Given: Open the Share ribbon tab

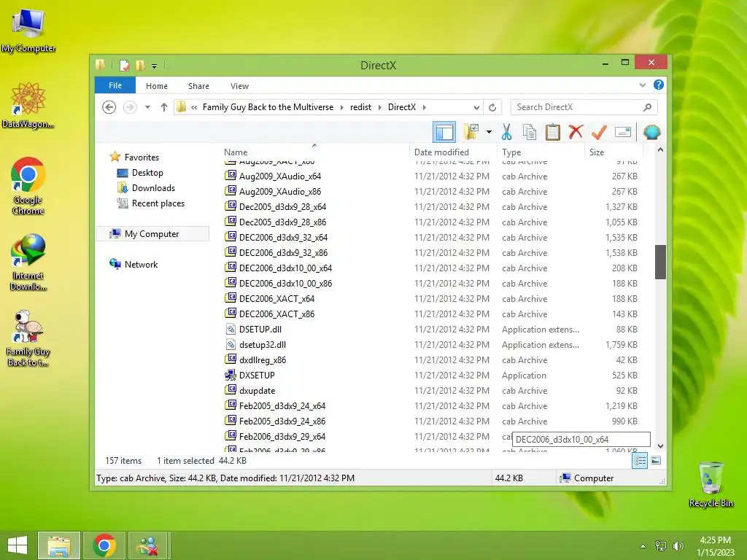Looking at the screenshot, I should tap(198, 86).
